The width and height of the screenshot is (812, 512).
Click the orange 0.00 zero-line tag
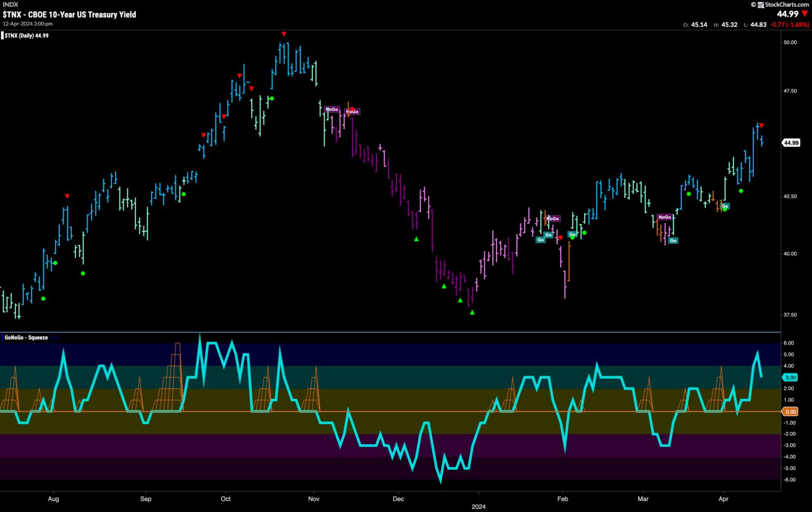coord(790,412)
